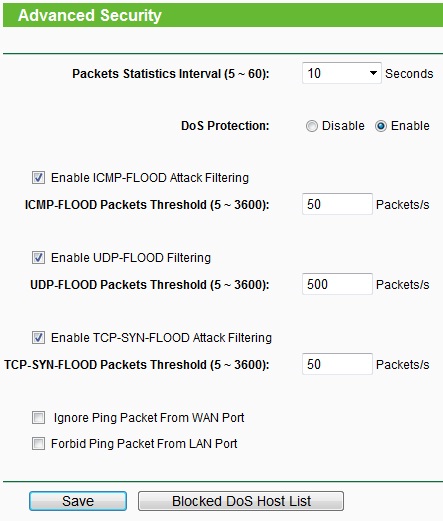Click the Forbid Ping Packet From LAN label
The image size is (443, 521).
coord(144,444)
